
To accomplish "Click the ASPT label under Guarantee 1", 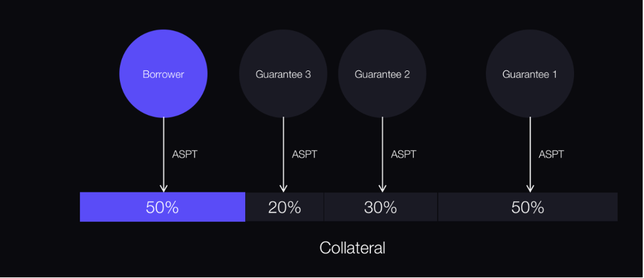I will [x=552, y=155].
